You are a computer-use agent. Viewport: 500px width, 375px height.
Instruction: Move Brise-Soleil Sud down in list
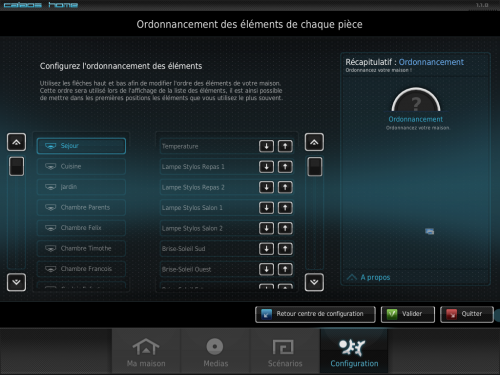(266, 249)
